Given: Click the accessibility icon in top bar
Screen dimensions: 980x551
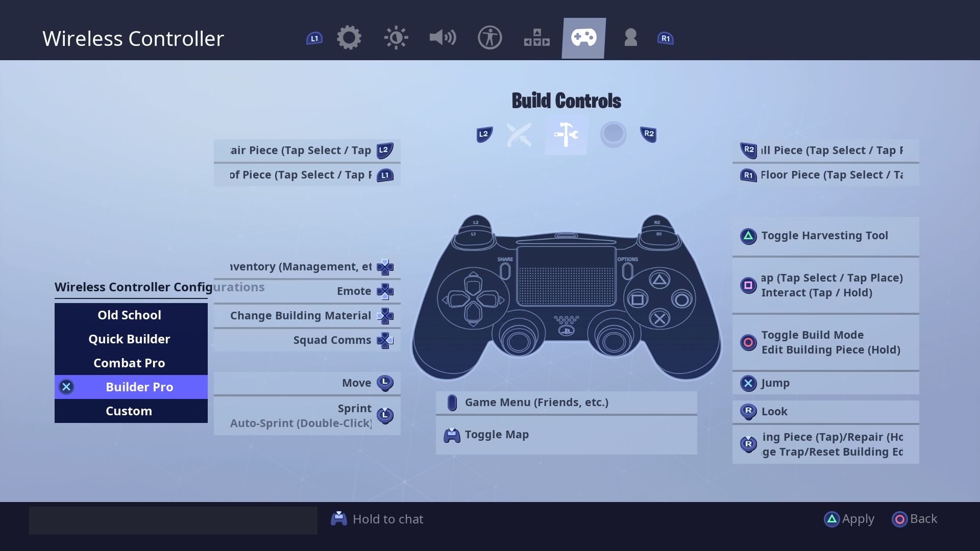Looking at the screenshot, I should pos(490,38).
